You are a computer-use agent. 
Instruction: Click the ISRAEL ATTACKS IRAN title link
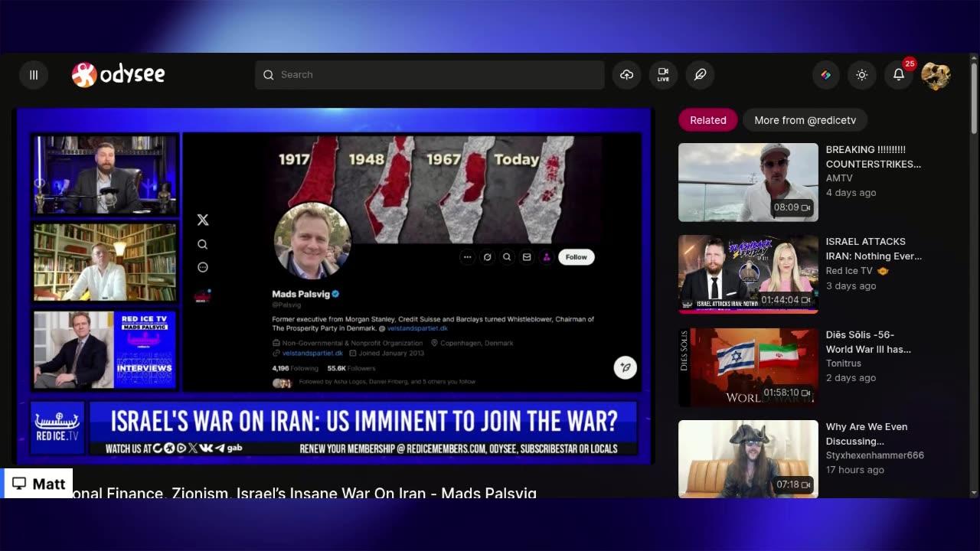874,249
